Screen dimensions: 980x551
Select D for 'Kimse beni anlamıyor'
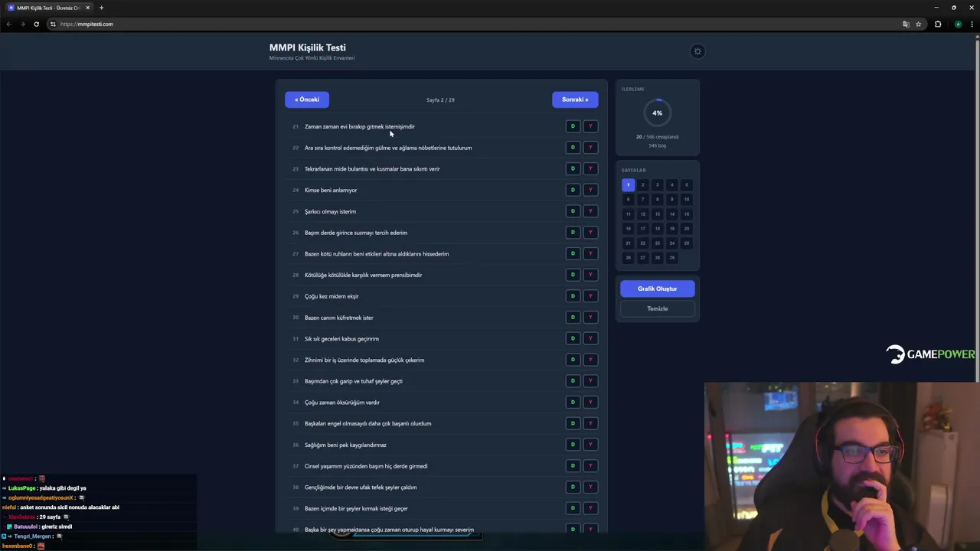coord(573,190)
